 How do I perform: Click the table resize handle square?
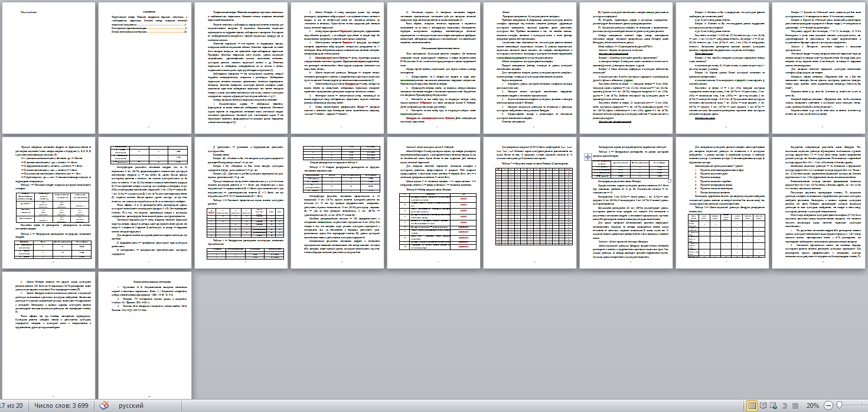click(668, 180)
